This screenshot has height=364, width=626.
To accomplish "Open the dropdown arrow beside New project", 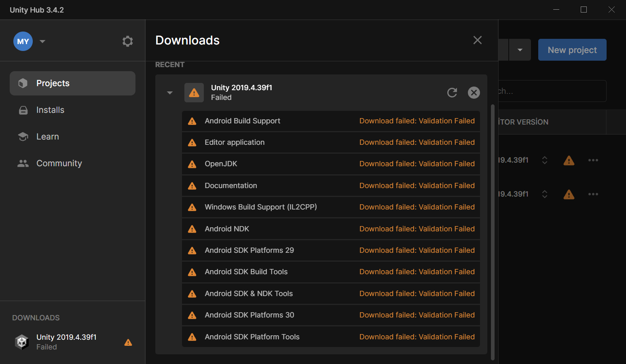I will click(x=520, y=50).
